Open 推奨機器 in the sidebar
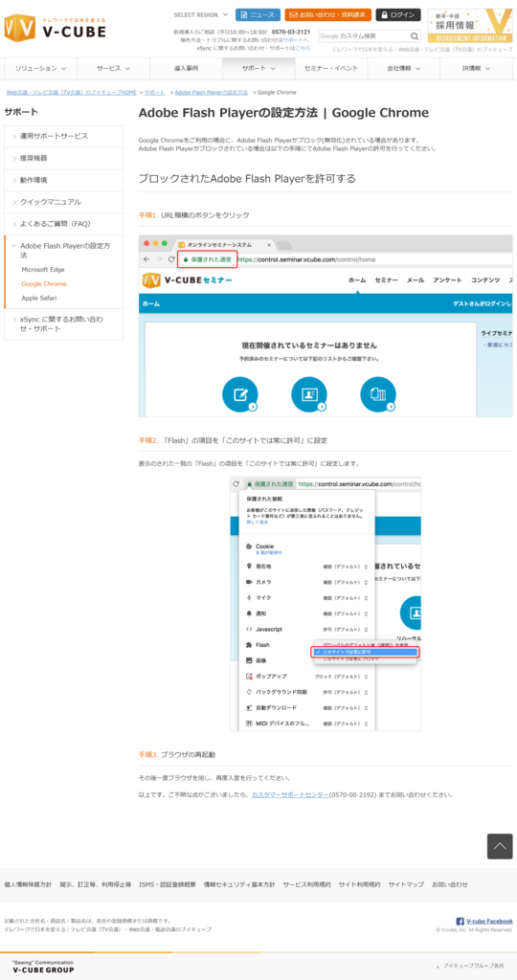This screenshot has height=980, width=517. pyautogui.click(x=64, y=158)
